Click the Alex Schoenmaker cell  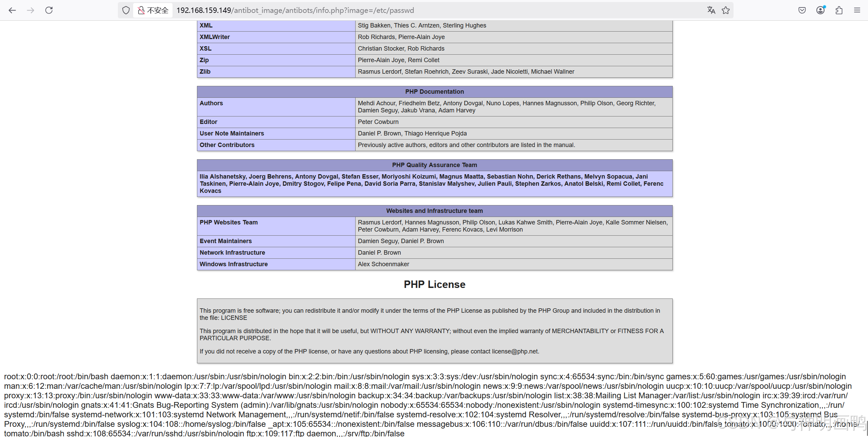click(x=514, y=264)
